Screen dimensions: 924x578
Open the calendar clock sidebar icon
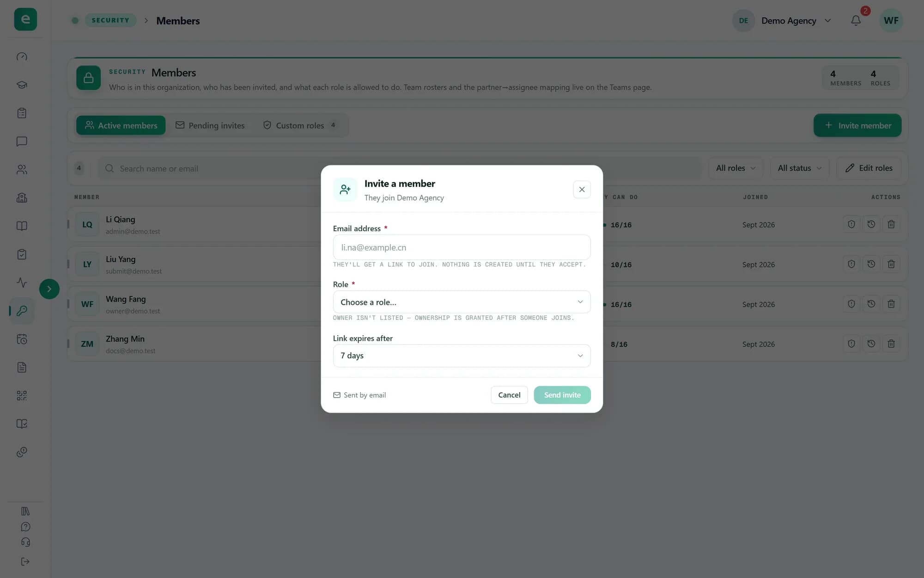pos(22,339)
